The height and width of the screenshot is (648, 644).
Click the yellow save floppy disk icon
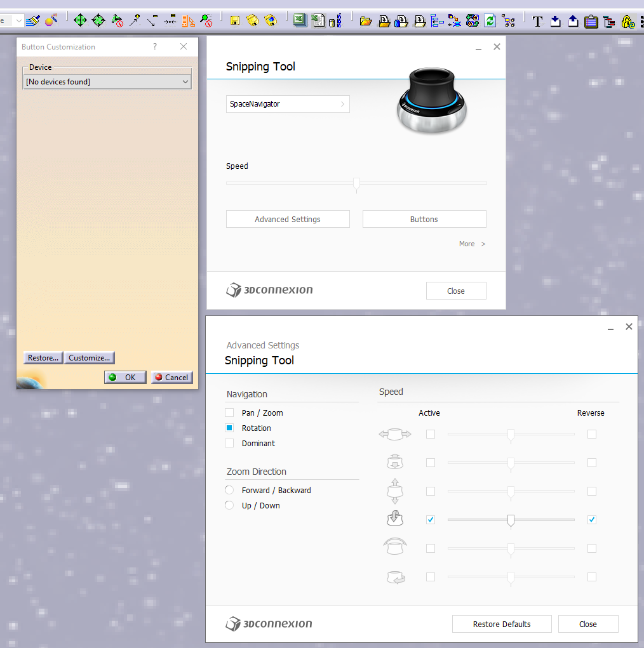point(235,21)
